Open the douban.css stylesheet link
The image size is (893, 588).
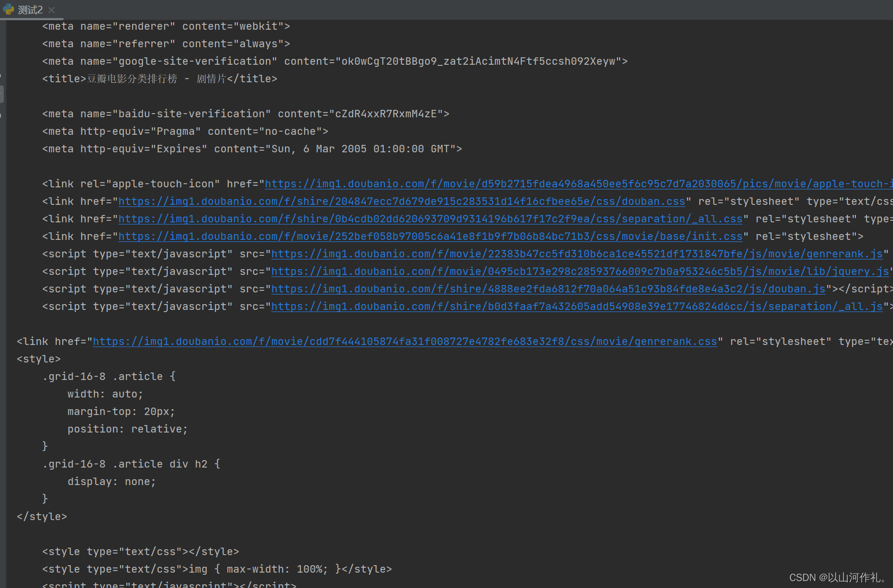point(402,202)
